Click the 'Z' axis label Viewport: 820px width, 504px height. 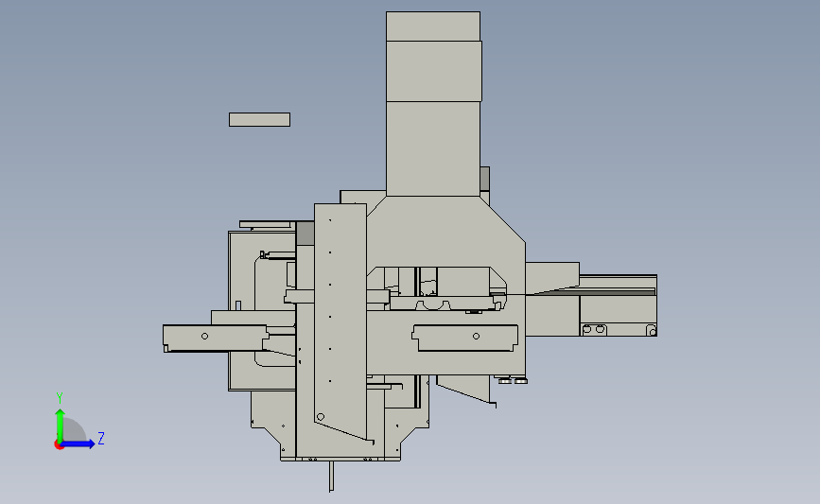pos(101,438)
